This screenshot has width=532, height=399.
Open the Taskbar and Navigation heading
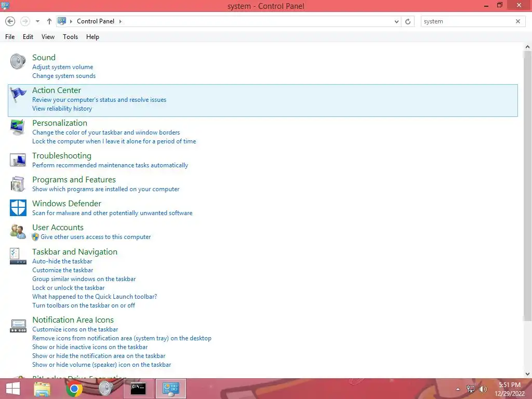tap(75, 252)
